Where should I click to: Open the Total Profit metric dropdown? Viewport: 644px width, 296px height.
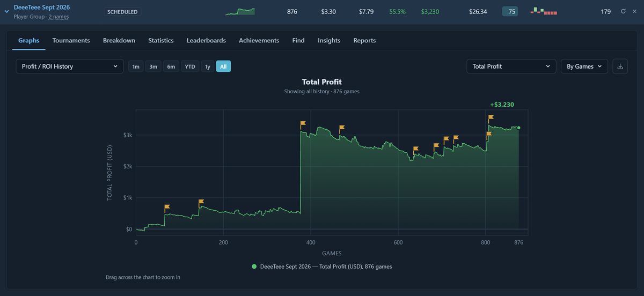(x=511, y=66)
